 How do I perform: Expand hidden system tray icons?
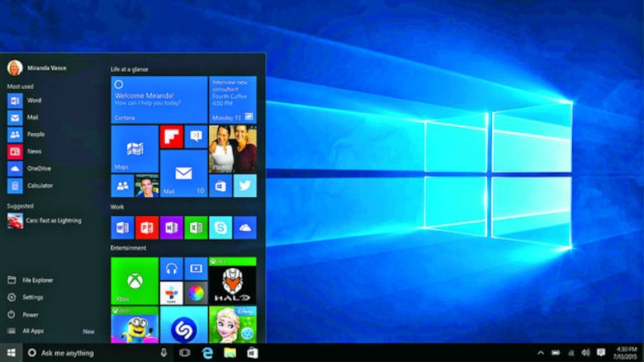point(541,353)
